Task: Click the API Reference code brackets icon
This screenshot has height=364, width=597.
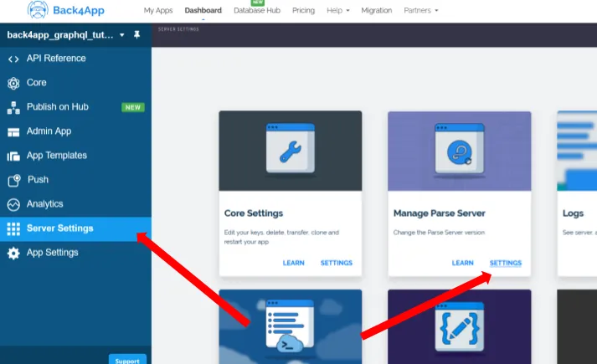Action: [13, 59]
